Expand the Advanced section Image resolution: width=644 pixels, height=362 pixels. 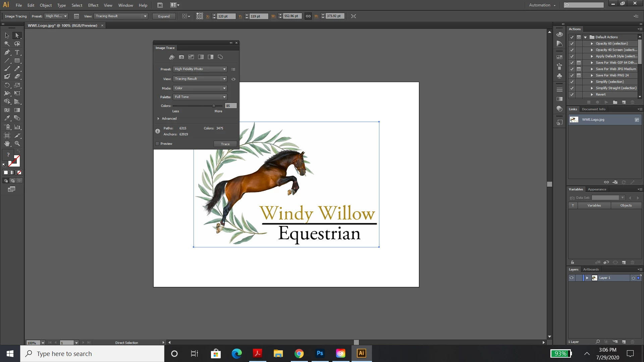pyautogui.click(x=158, y=119)
